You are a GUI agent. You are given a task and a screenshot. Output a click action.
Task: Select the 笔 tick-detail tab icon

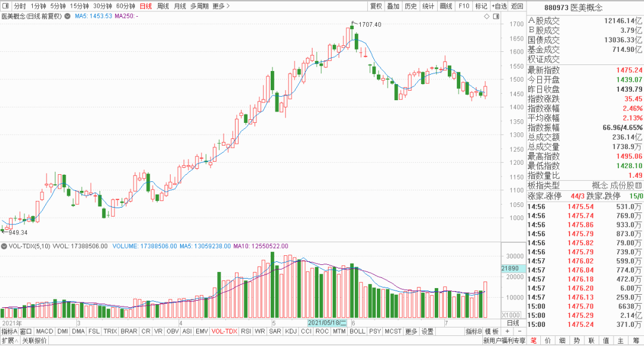point(533,341)
